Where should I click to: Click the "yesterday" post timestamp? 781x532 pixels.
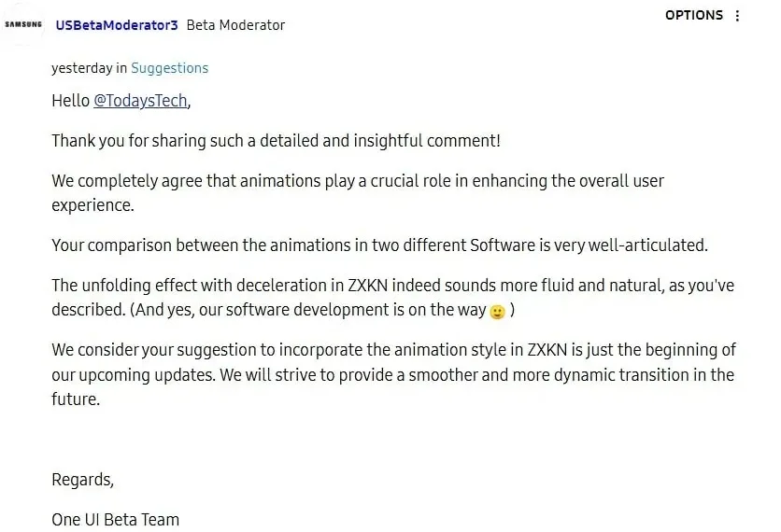point(81,68)
